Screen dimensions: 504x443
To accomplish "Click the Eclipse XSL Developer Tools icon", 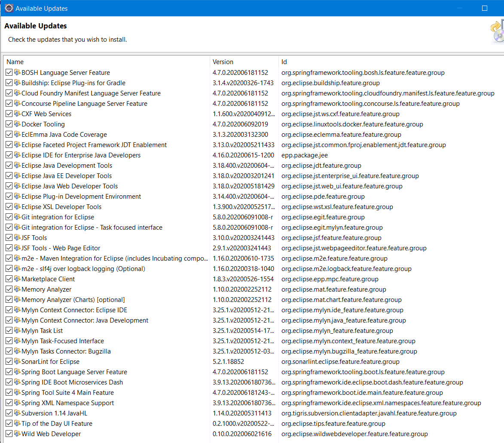I will [17, 206].
